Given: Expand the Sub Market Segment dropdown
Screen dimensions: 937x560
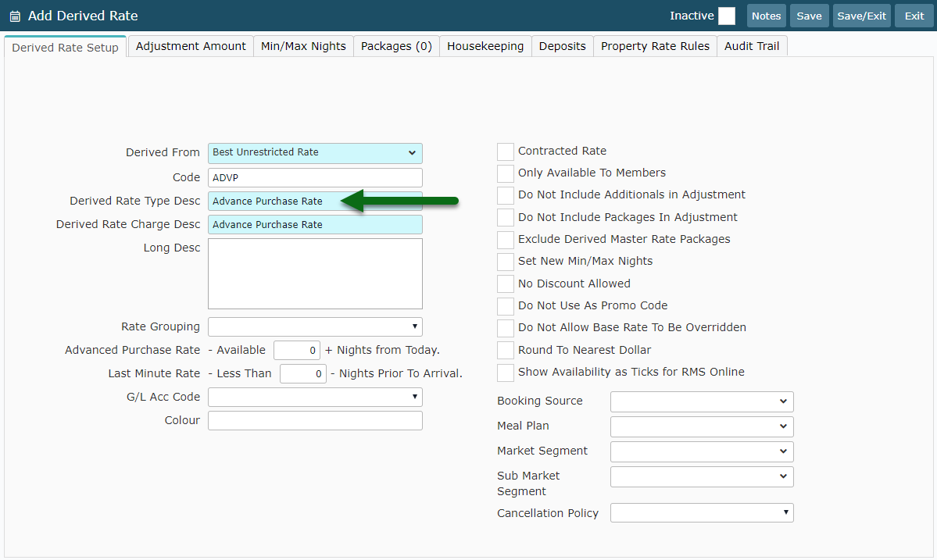Looking at the screenshot, I should [702, 477].
